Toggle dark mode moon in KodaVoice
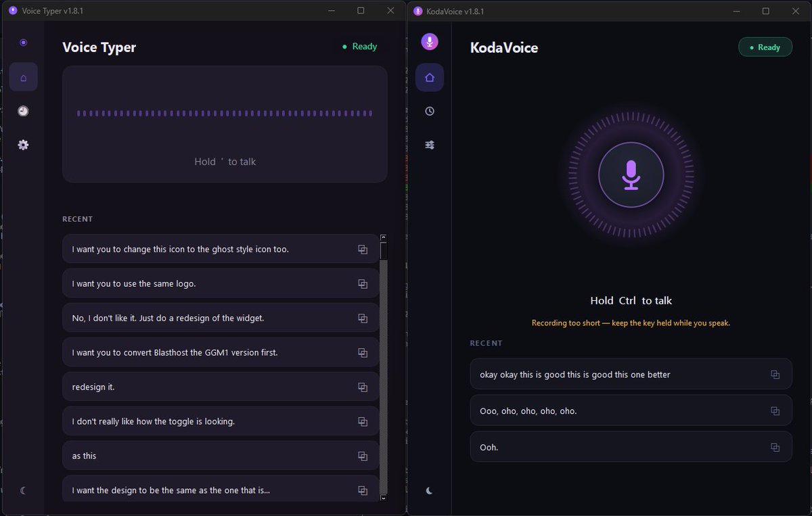Screen dimensions: 812x516 pos(430,491)
